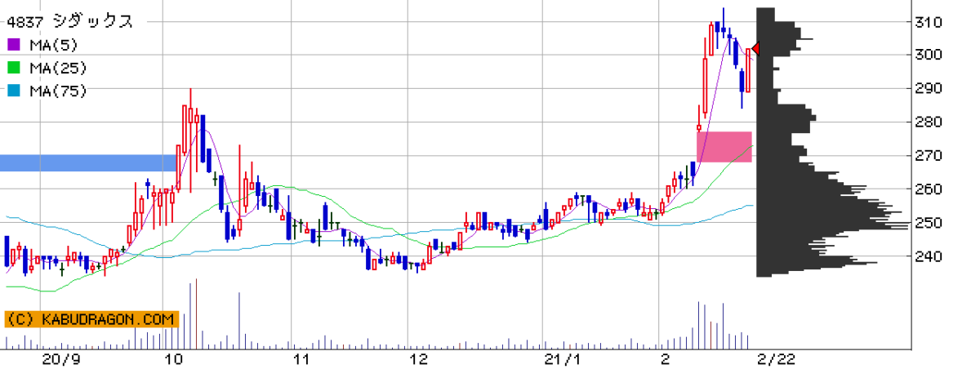Click the purple MA(5) legend swatch
The height and width of the screenshot is (369, 980).
point(12,45)
